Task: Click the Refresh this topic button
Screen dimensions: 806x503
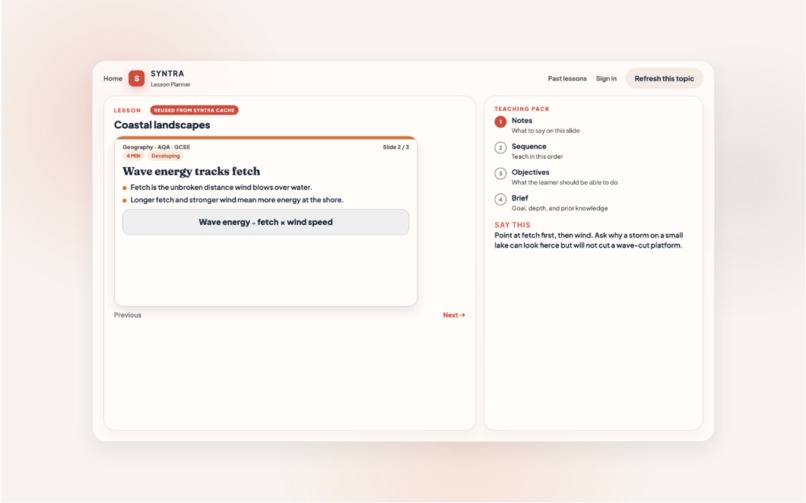Action: click(x=664, y=78)
